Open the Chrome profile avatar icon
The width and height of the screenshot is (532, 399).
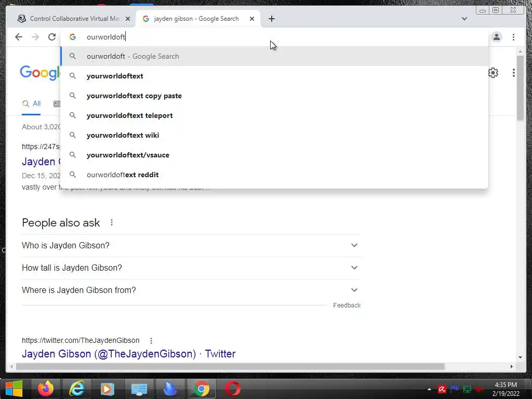(x=496, y=37)
